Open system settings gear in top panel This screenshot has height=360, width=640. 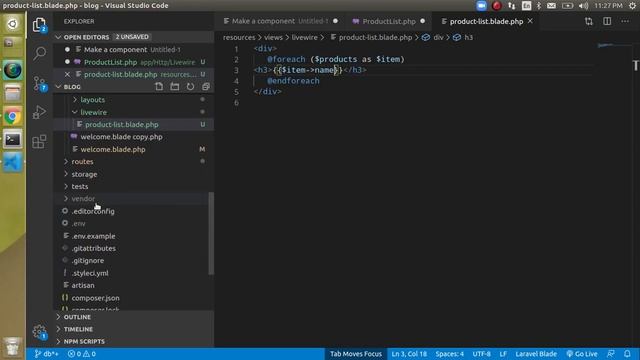(632, 6)
